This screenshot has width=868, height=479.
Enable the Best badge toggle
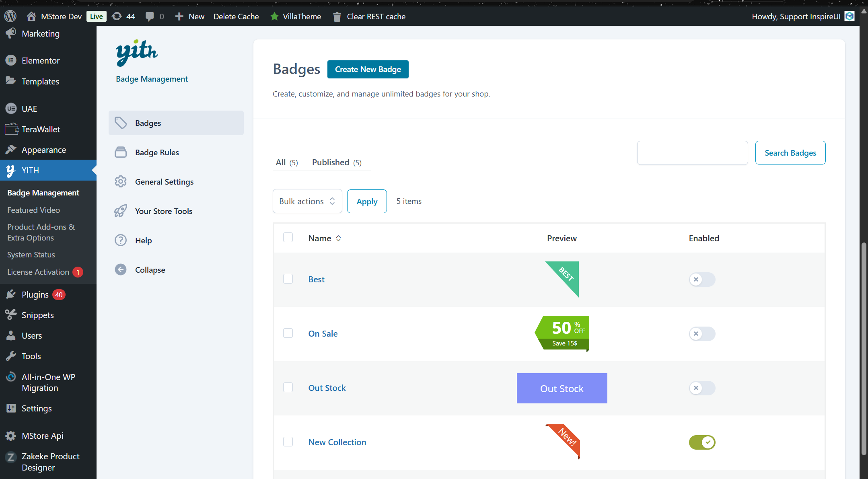tap(702, 279)
